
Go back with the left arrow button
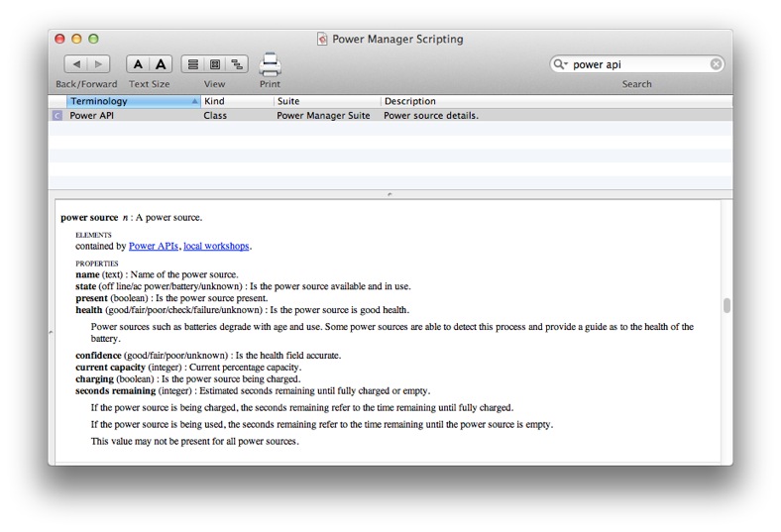tap(76, 64)
